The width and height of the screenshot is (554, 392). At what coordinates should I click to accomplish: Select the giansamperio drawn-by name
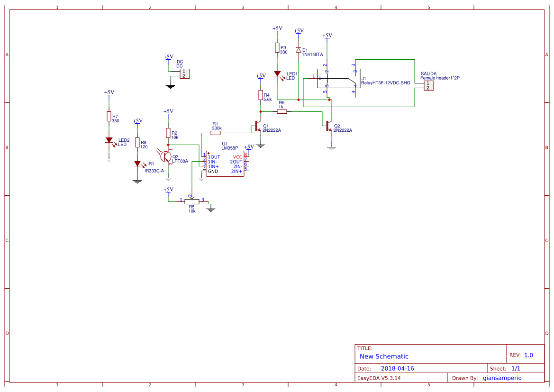[x=502, y=378]
